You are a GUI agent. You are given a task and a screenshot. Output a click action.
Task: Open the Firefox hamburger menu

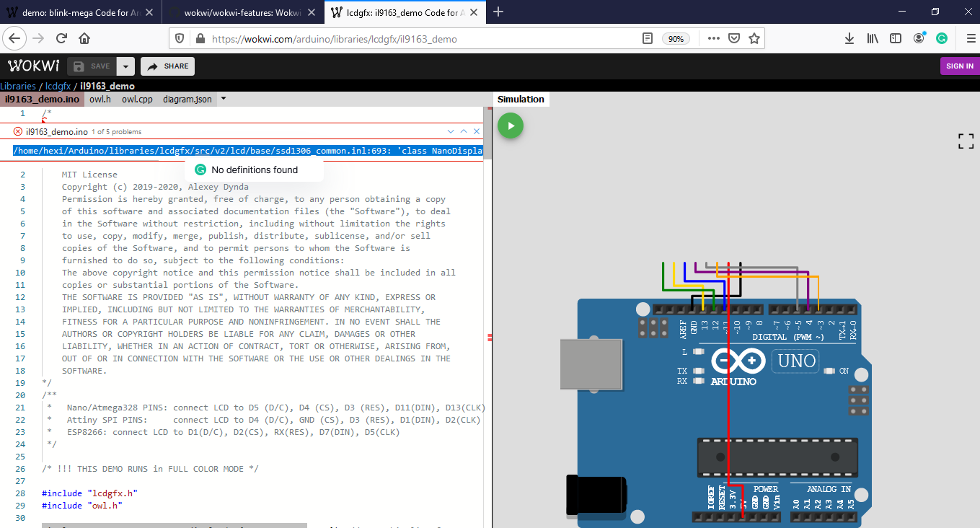coord(971,38)
